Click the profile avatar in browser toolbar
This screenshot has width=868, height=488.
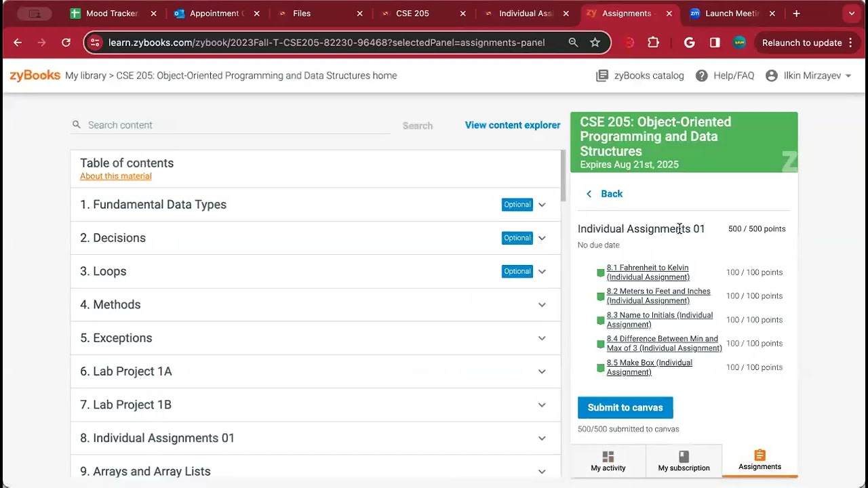click(x=740, y=43)
